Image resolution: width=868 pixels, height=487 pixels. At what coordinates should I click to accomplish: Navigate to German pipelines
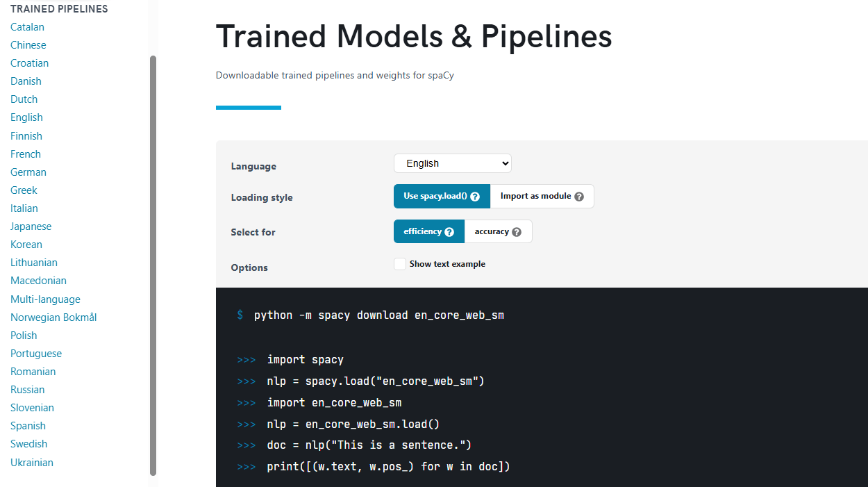28,172
